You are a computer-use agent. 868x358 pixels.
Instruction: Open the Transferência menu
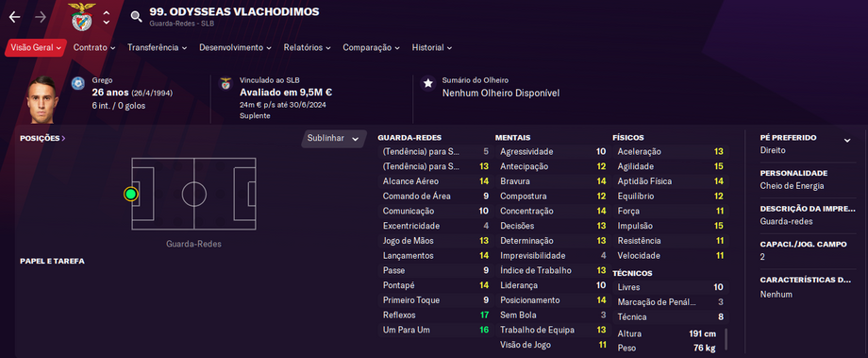158,47
